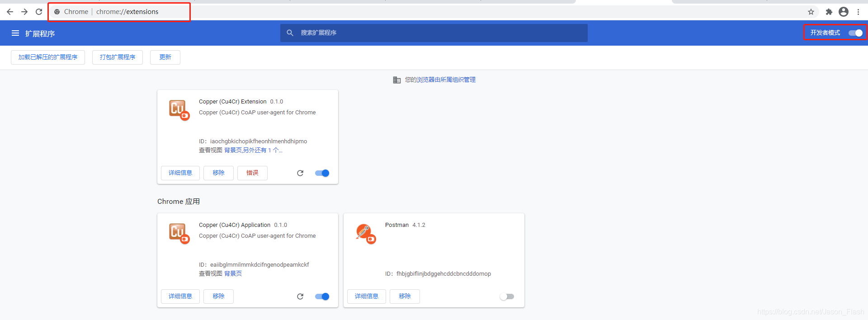
Task: Enable the Postman app toggle
Action: click(507, 296)
